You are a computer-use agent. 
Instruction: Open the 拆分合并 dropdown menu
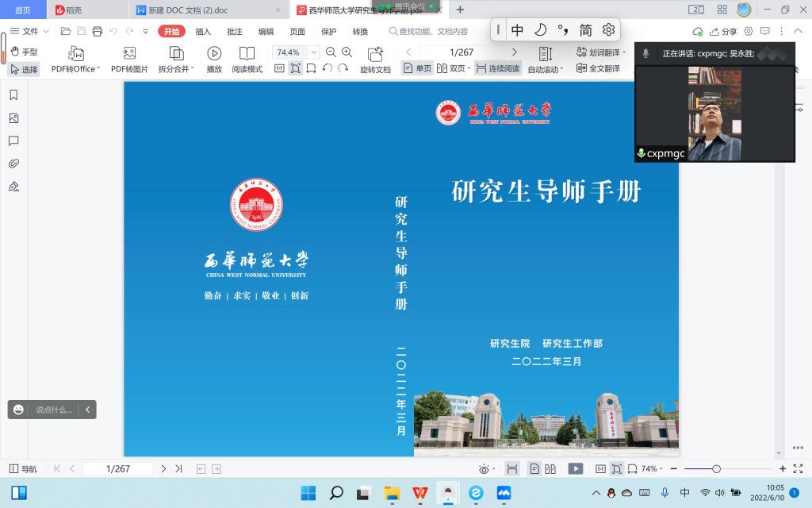(176, 69)
